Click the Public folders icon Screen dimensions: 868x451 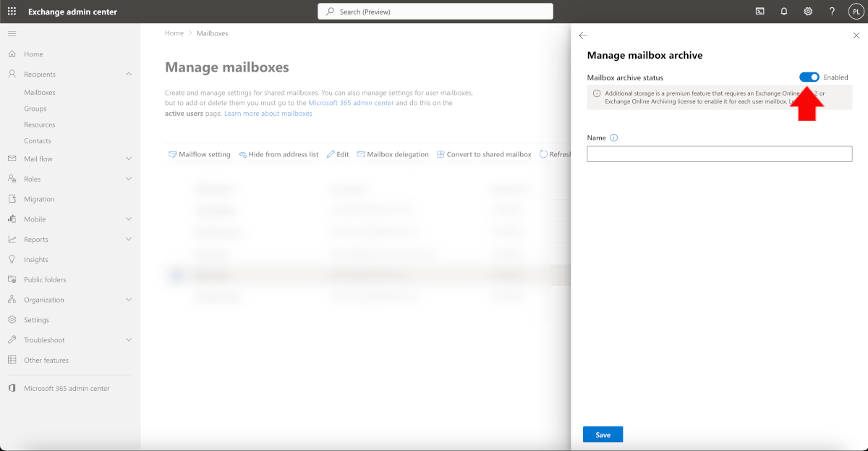pos(12,279)
